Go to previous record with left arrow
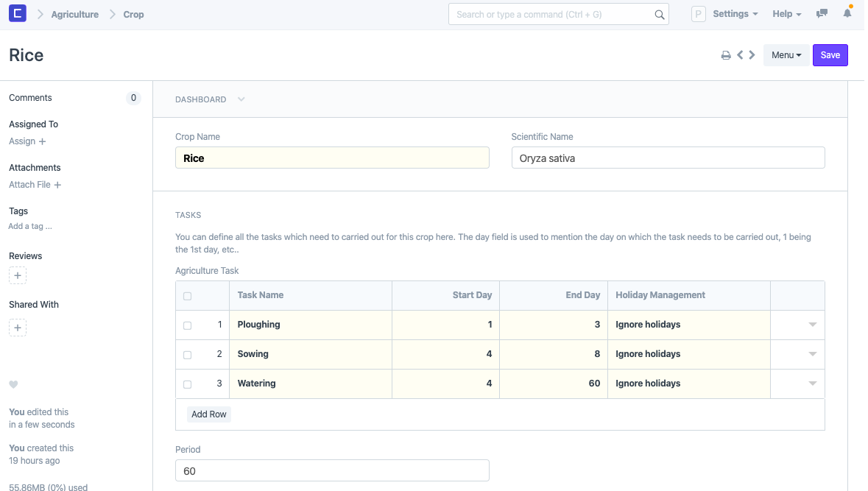Screen dimensions: 868x491 [740, 55]
